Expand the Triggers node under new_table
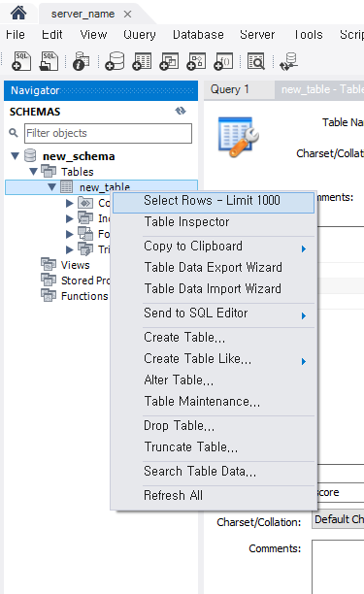Image resolution: width=364 pixels, height=594 pixels. 69,249
